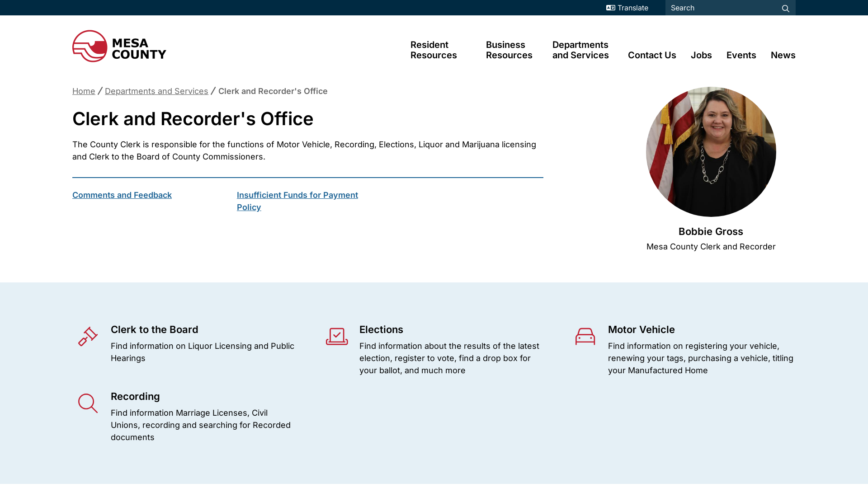Go to Contact Us page
The width and height of the screenshot is (868, 488).
[x=652, y=55]
